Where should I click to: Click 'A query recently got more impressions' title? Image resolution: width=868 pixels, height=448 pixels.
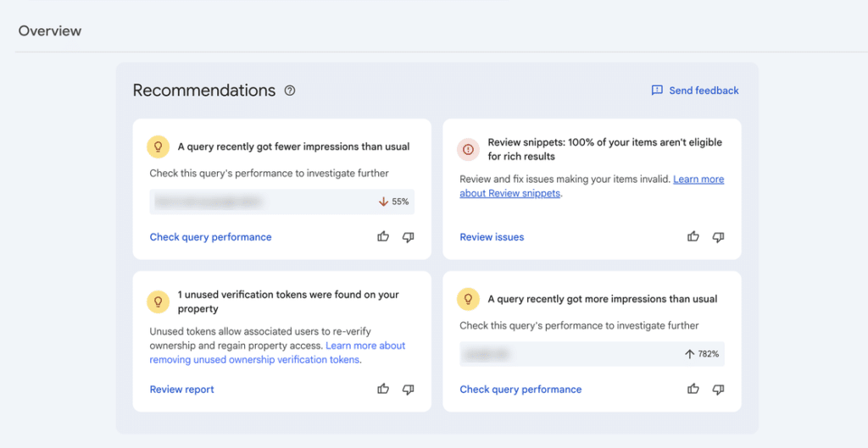603,299
